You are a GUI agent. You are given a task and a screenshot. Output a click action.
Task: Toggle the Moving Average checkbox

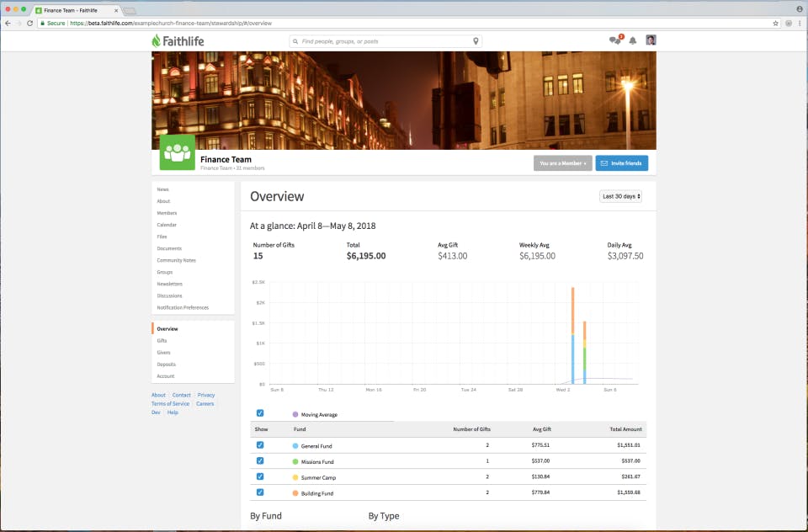(260, 413)
